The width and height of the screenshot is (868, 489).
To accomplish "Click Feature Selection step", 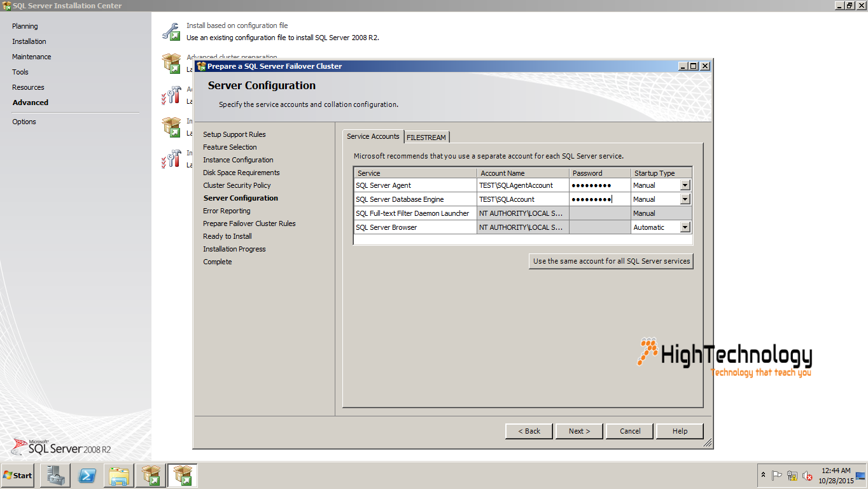I will 230,147.
